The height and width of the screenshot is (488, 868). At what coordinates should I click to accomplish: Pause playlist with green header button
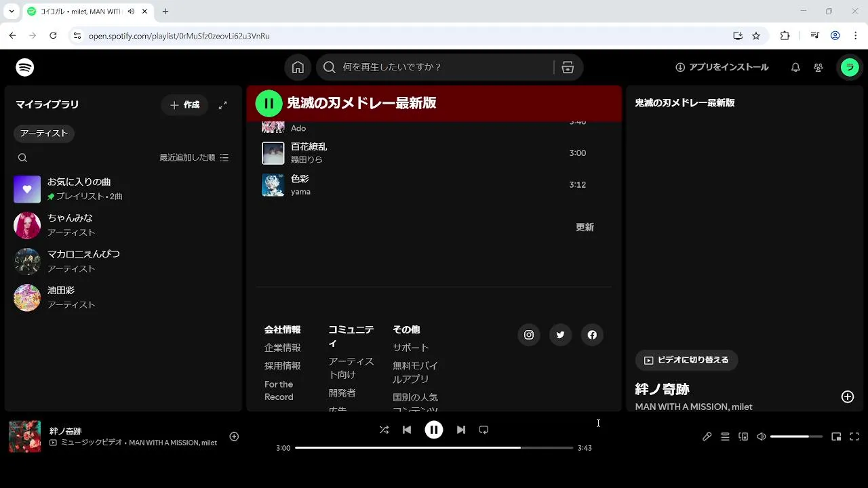point(269,103)
